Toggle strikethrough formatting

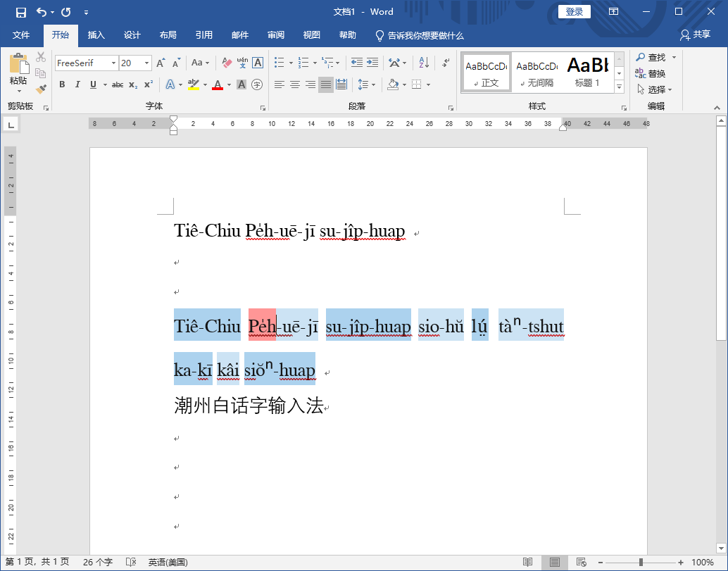click(118, 84)
